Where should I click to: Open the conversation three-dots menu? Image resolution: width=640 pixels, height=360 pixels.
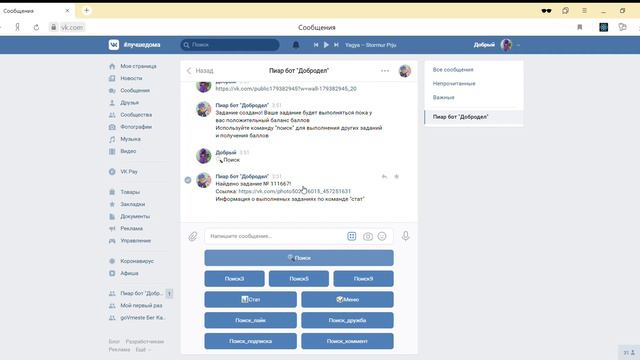[x=385, y=71]
